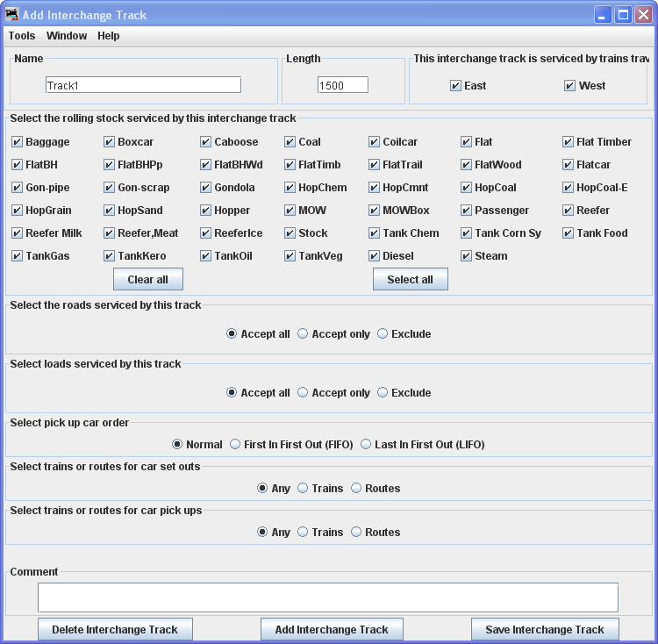Toggle the East train direction checkbox
The height and width of the screenshot is (644, 658).
pos(455,86)
